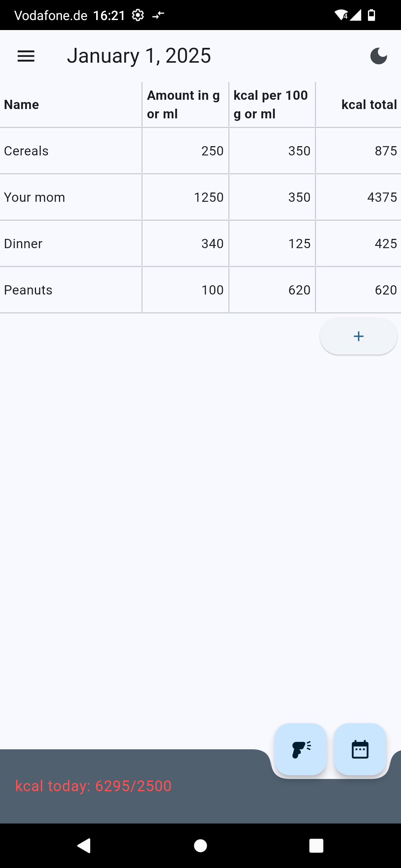Screen dimensions: 401x868
Task: Open the barcode scanner button
Action: 301,750
